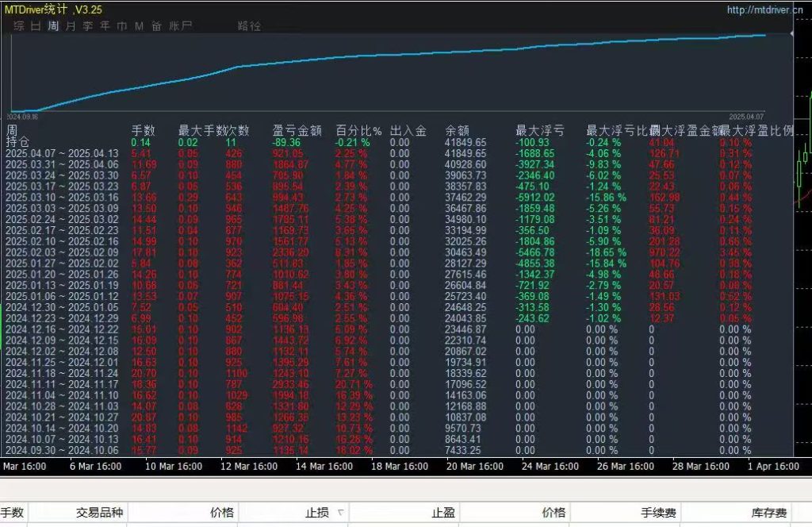Show the 年 yearly statistics tab

(105, 26)
